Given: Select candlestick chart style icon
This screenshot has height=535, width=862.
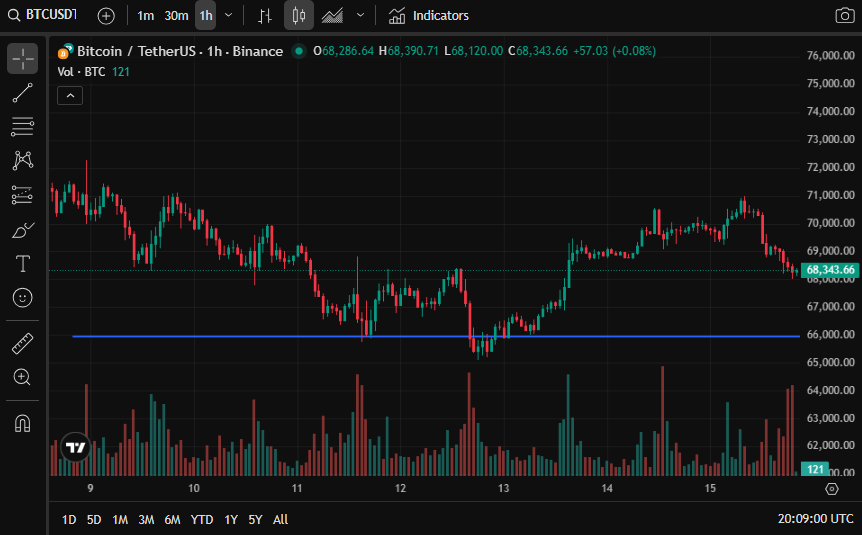Looking at the screenshot, I should point(299,15).
